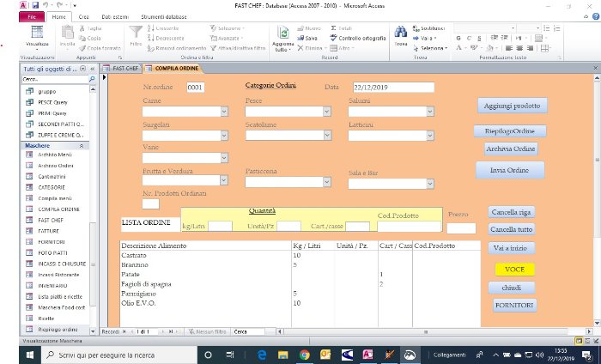Open the Varie dropdown
This screenshot has height=364, width=601.
(224, 158)
